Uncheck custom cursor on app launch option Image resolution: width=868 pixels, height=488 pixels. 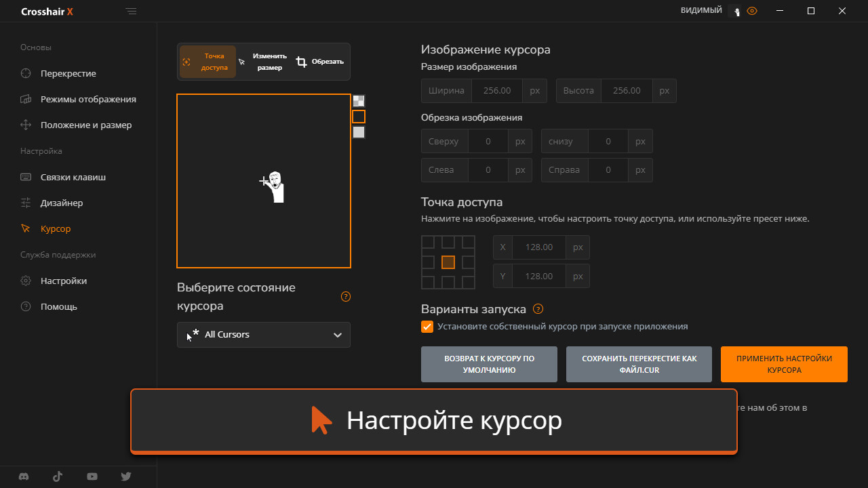click(x=427, y=326)
